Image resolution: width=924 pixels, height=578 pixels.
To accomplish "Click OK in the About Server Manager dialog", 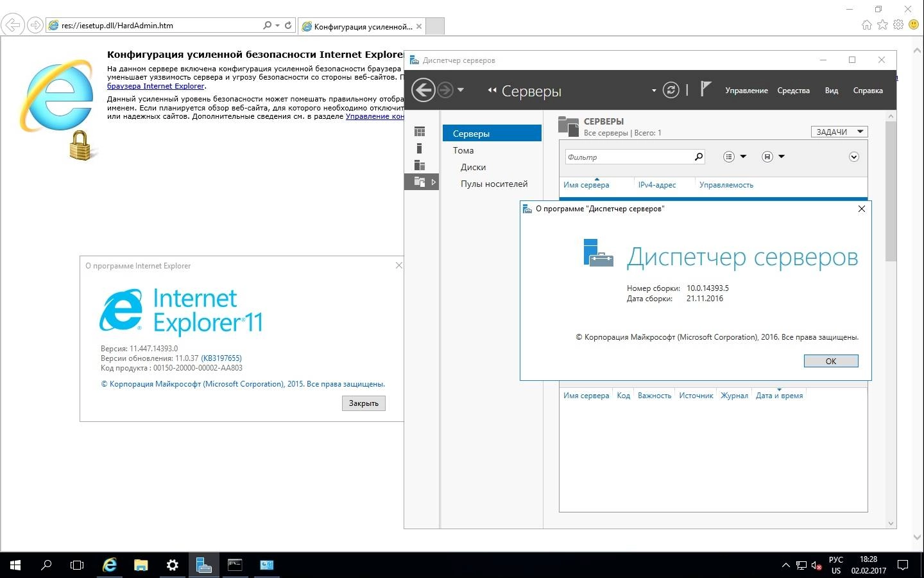I will click(x=831, y=361).
